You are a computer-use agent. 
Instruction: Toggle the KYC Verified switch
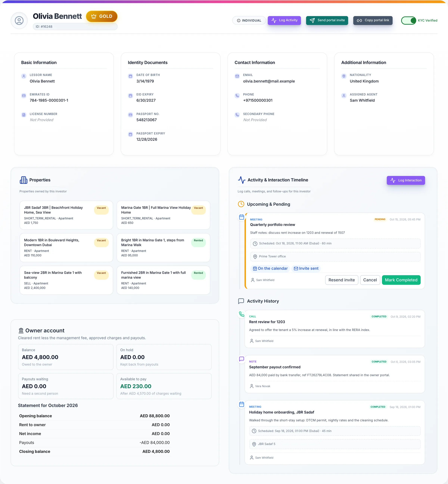408,20
